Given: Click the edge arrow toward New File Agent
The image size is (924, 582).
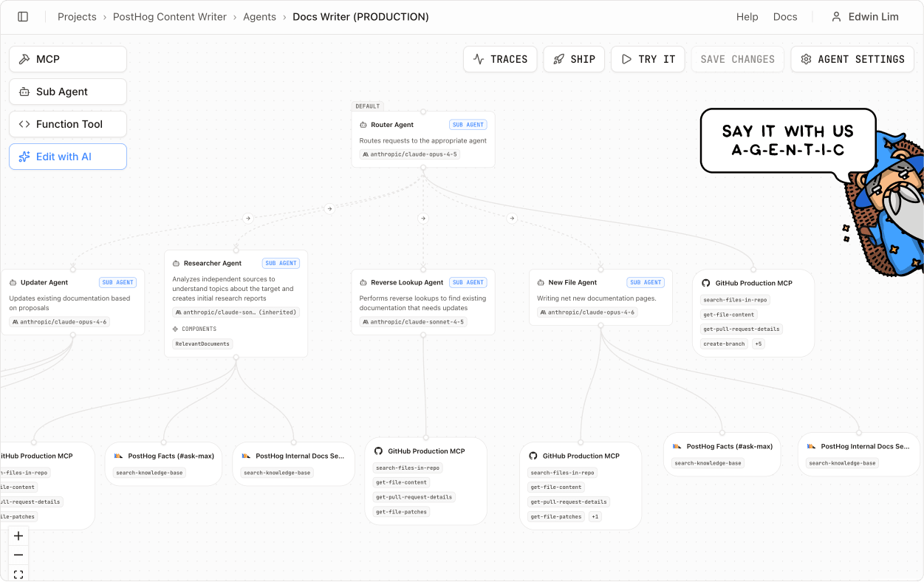Looking at the screenshot, I should point(511,218).
